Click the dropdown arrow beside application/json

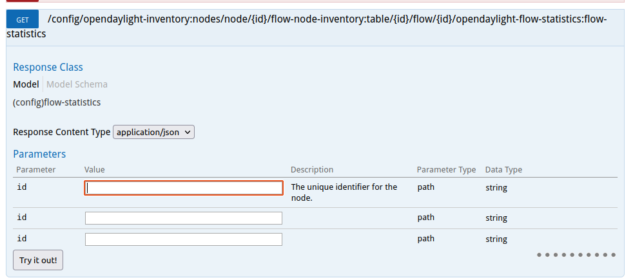tap(188, 132)
